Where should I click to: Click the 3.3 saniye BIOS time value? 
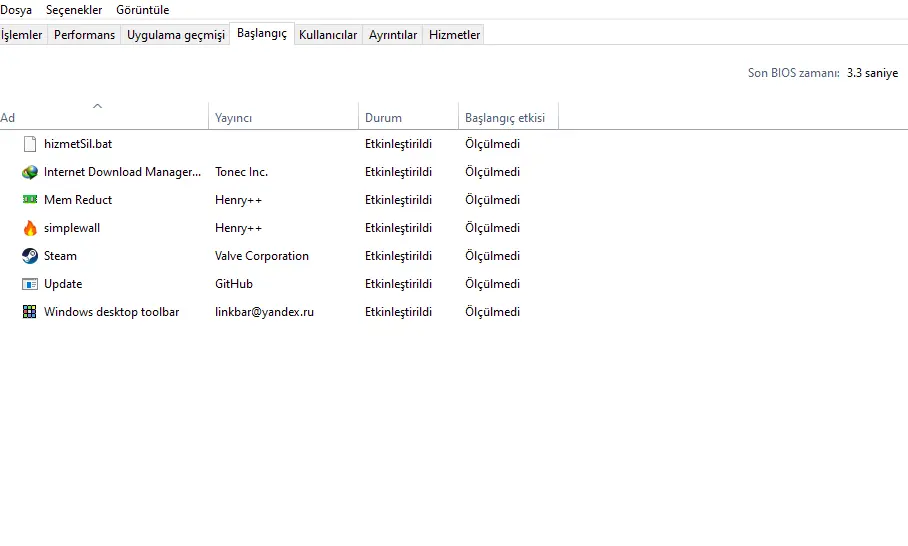pyautogui.click(x=872, y=73)
